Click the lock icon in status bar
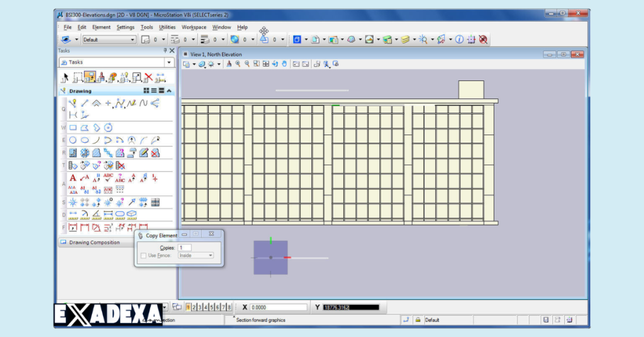This screenshot has width=644, height=337. coord(418,320)
